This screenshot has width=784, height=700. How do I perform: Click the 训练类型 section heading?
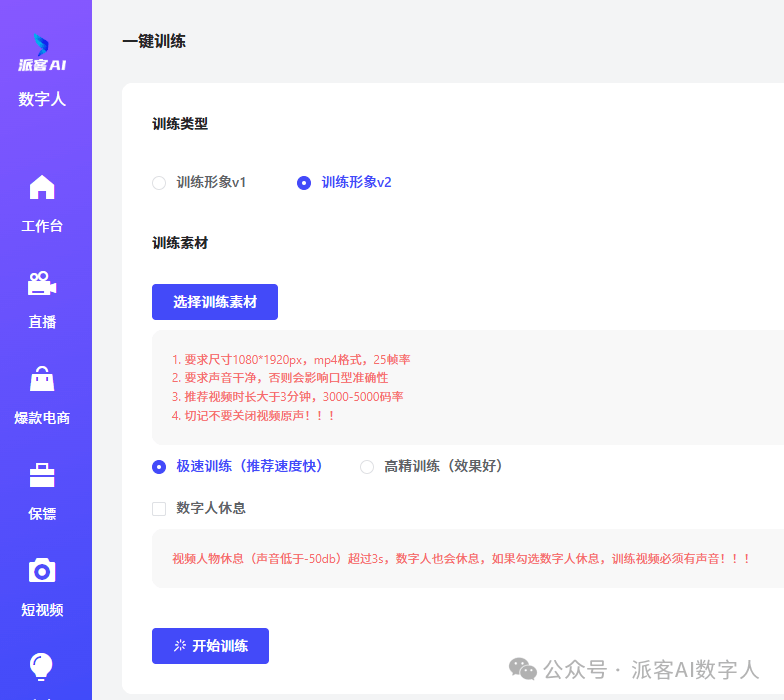click(x=180, y=124)
